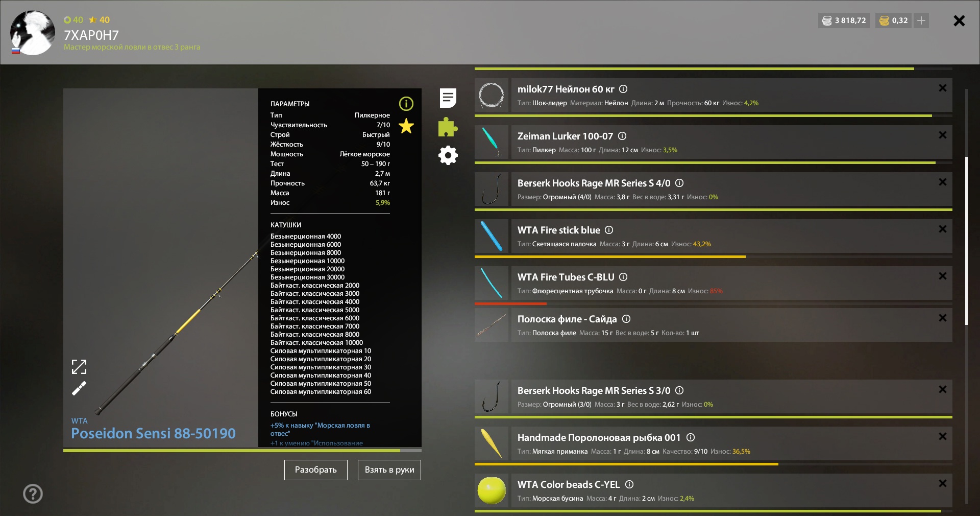
Task: Click the Взять в руки button
Action: (x=389, y=470)
